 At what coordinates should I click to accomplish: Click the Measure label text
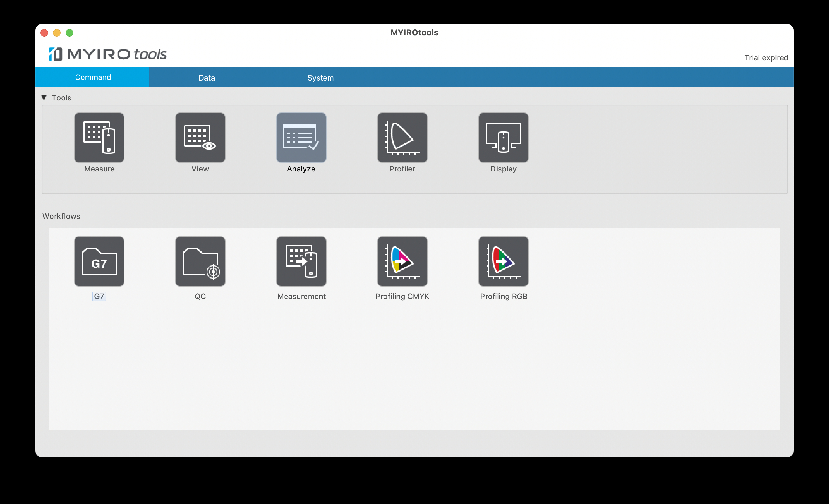pyautogui.click(x=99, y=169)
